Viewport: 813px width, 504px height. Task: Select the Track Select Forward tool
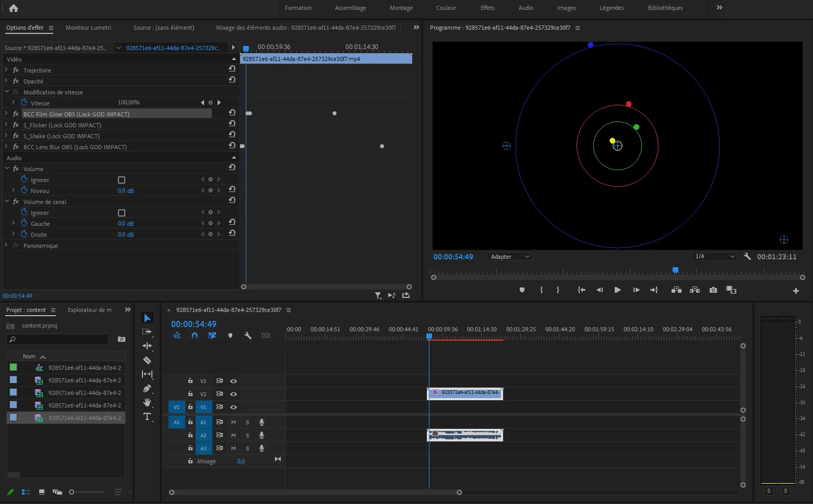pos(147,332)
